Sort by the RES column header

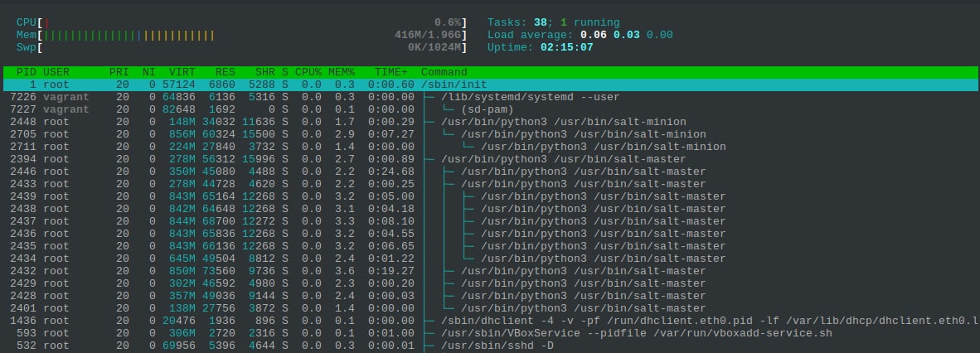[225, 72]
